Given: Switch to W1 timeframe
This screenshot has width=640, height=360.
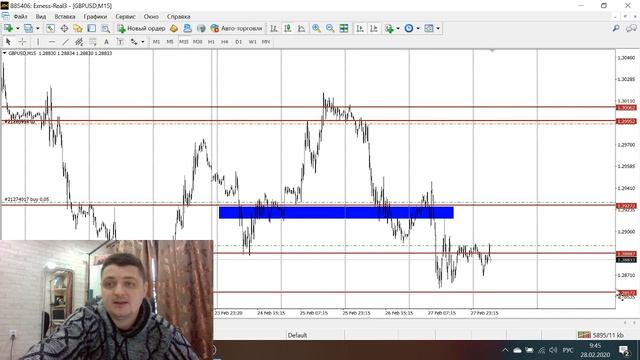Looking at the screenshot, I should click(x=253, y=42).
